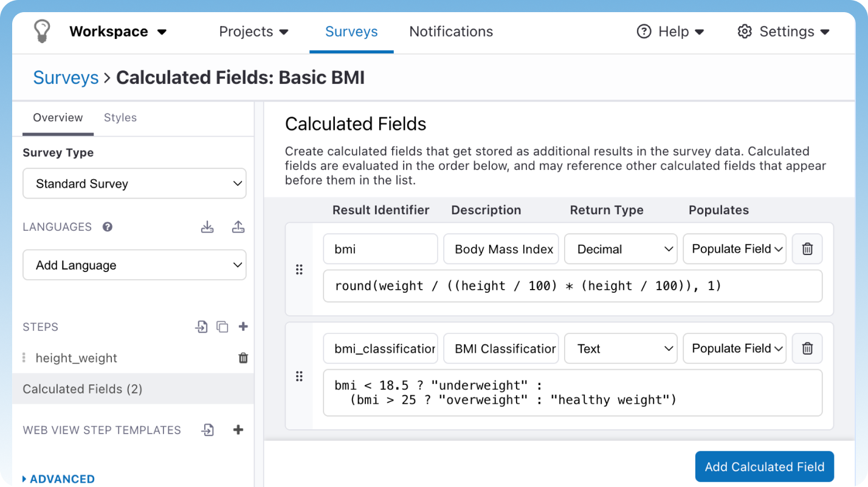Open the Help question mark icon
Viewport: 868px width, 487px height.
pos(643,31)
